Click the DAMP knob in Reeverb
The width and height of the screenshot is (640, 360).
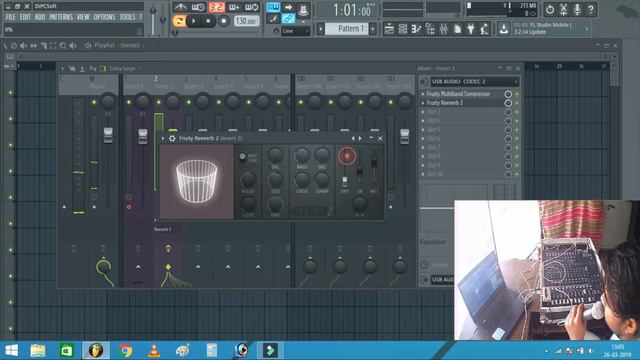pyautogui.click(x=322, y=180)
